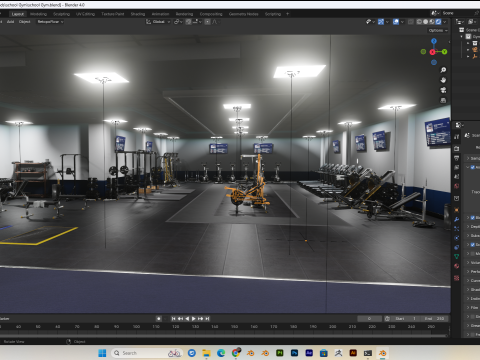Open the viewport Options dropdown
This screenshot has height=360, width=480.
tap(438, 30)
